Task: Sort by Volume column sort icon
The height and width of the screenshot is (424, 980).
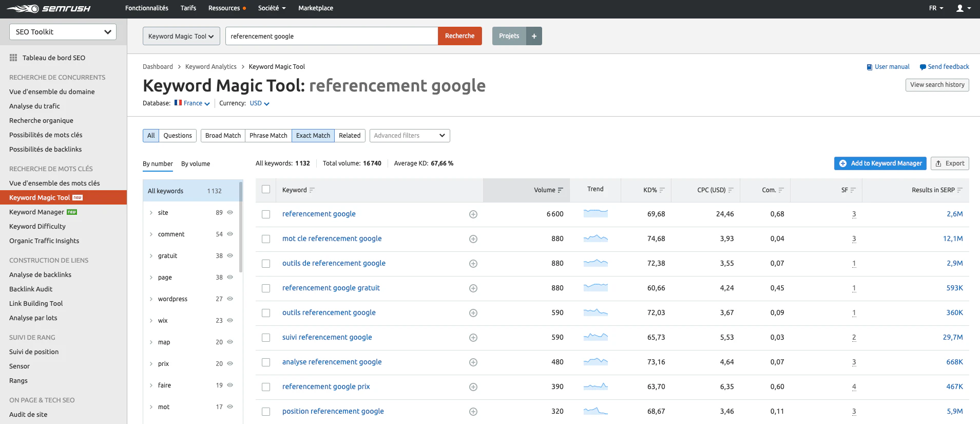Action: [x=561, y=190]
